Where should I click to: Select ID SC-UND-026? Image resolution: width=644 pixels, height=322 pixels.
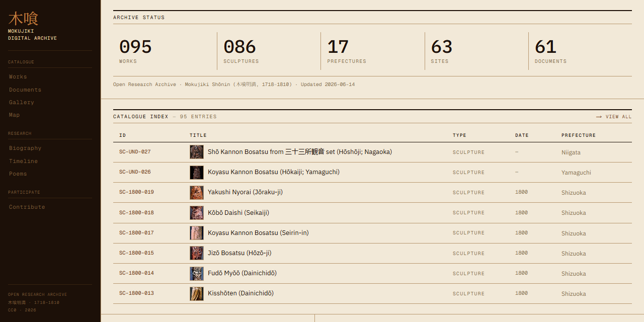click(x=135, y=172)
